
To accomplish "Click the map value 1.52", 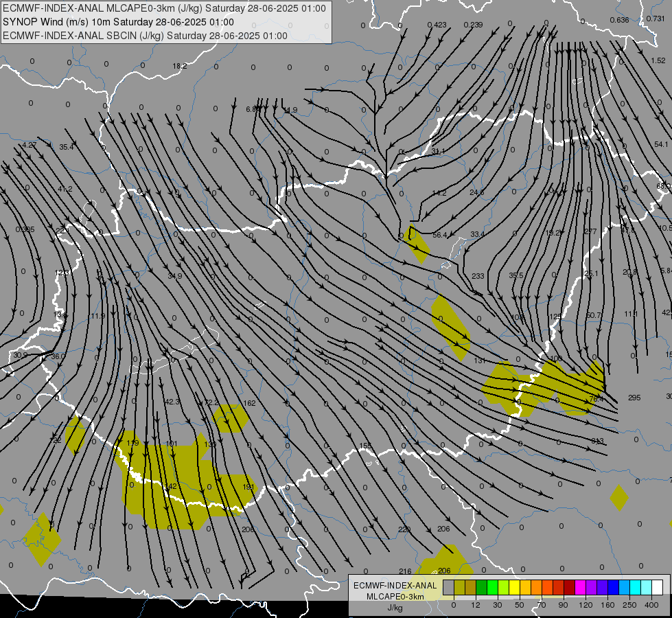I will pos(658,61).
